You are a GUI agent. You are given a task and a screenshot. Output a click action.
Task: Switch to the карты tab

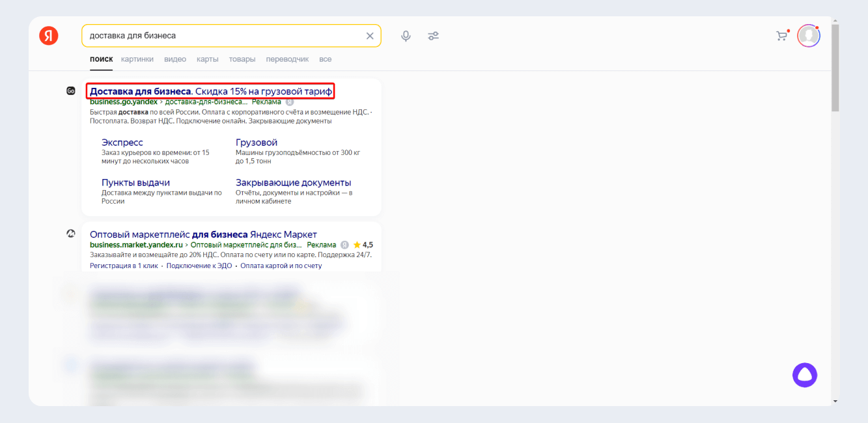[208, 59]
